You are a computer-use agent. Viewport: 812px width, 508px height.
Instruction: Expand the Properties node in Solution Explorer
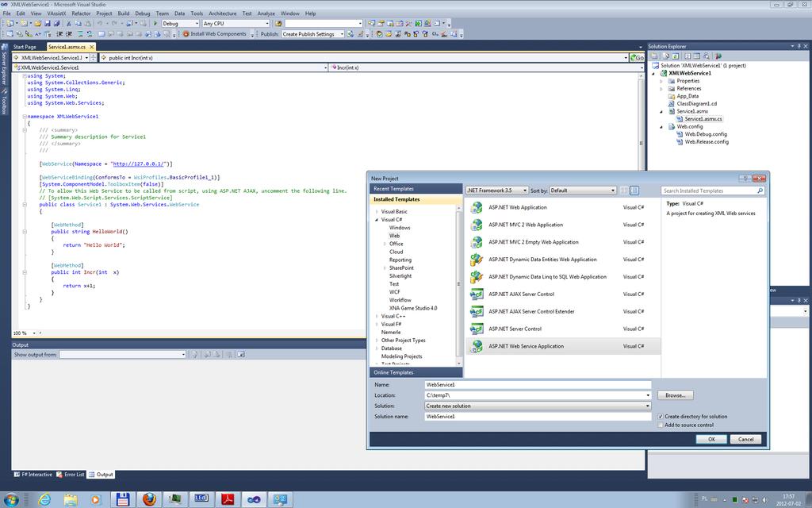click(661, 81)
